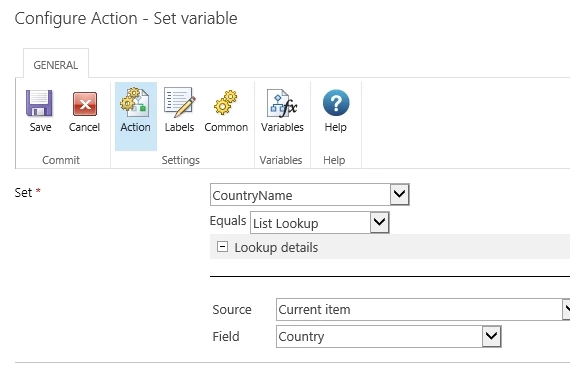Click the Equals label text
Image resolution: width=570 pixels, height=368 pixels.
pos(228,220)
